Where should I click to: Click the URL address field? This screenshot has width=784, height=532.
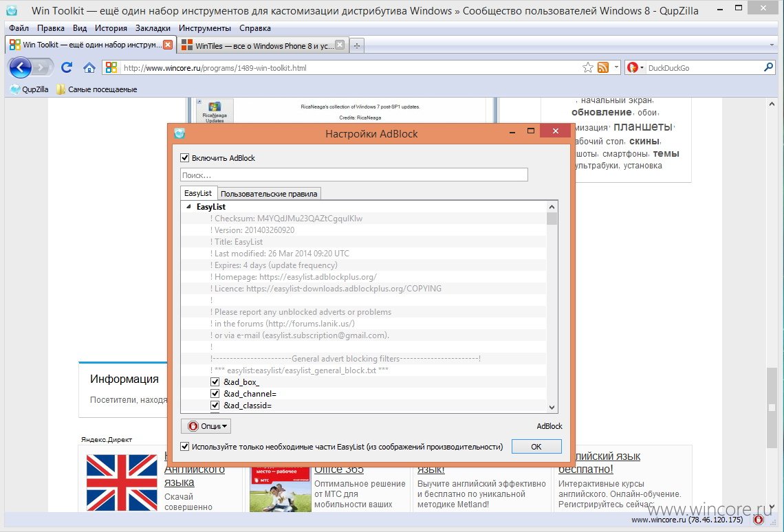point(350,67)
